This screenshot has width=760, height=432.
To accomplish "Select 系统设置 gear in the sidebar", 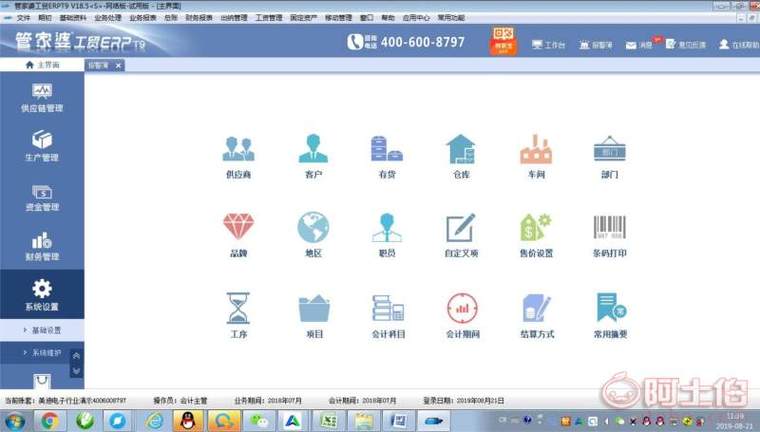I will (x=42, y=294).
